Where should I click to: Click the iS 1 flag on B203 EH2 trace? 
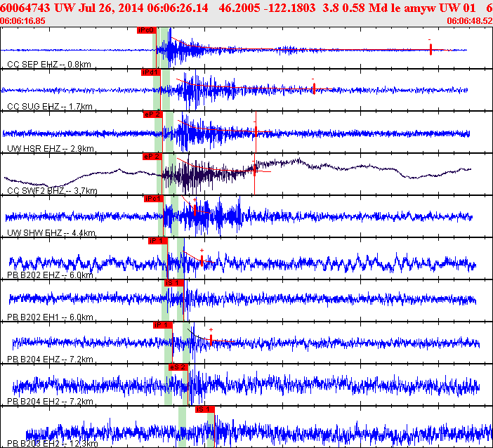[204, 409]
